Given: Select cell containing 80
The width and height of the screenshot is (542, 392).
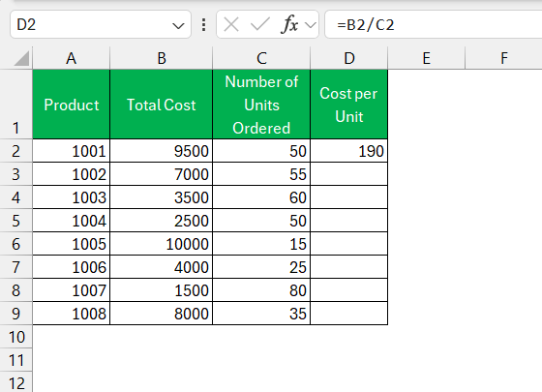Looking at the screenshot, I should [x=261, y=290].
